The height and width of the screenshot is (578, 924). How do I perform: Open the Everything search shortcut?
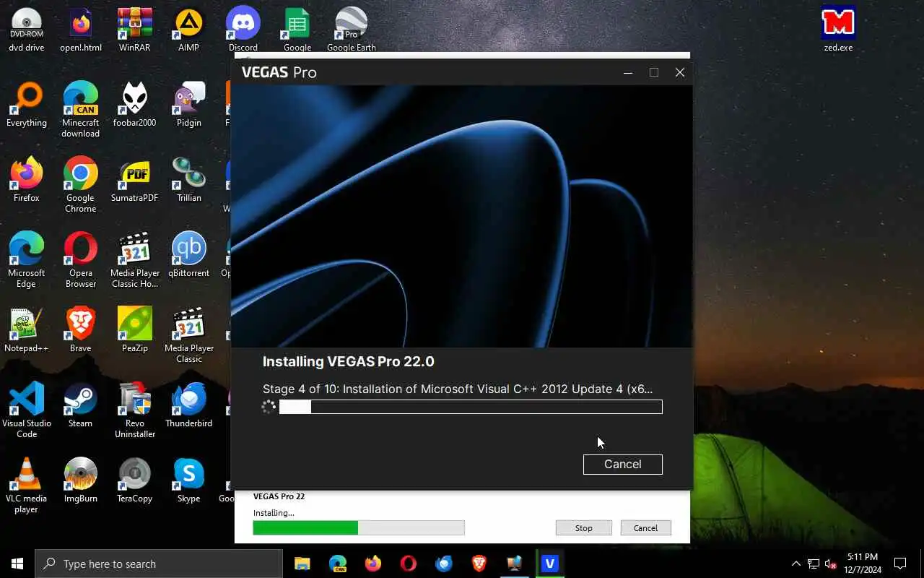pyautogui.click(x=27, y=105)
